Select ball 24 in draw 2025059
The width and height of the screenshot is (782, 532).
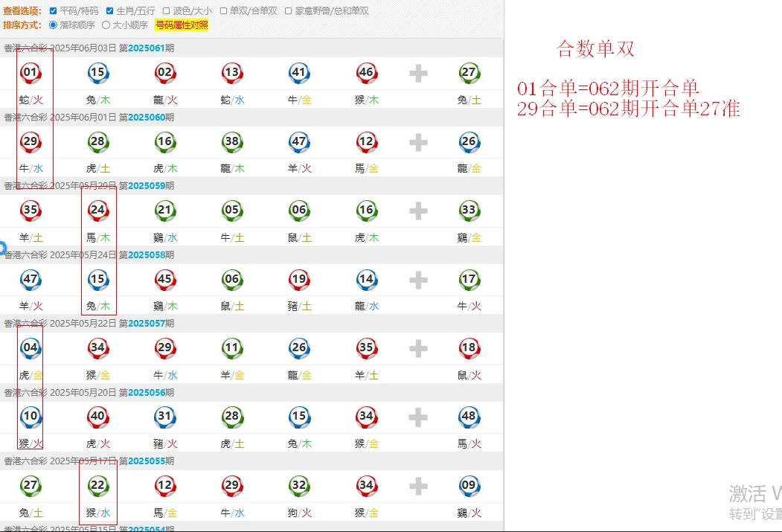click(97, 211)
